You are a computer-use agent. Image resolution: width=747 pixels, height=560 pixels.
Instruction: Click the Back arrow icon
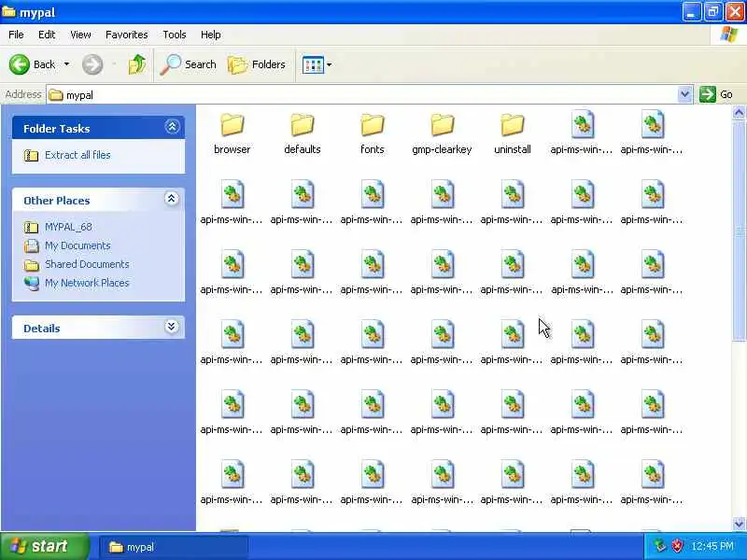[20, 64]
